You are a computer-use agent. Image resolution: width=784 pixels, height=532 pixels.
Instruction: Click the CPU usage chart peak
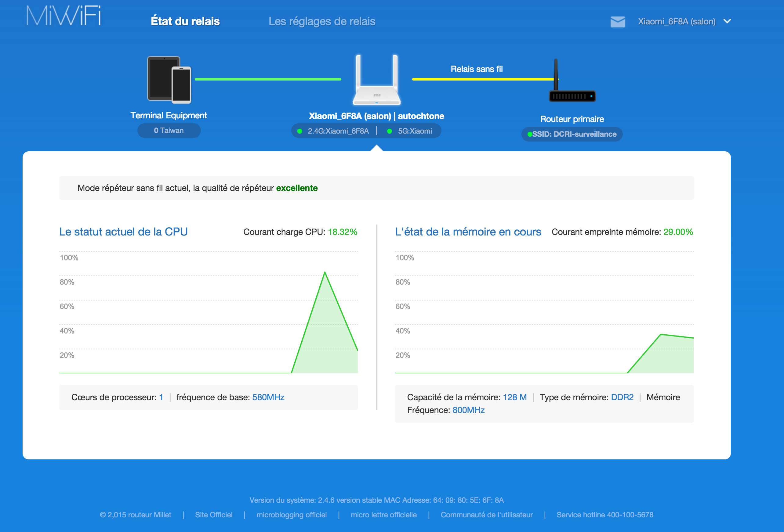pyautogui.click(x=325, y=272)
